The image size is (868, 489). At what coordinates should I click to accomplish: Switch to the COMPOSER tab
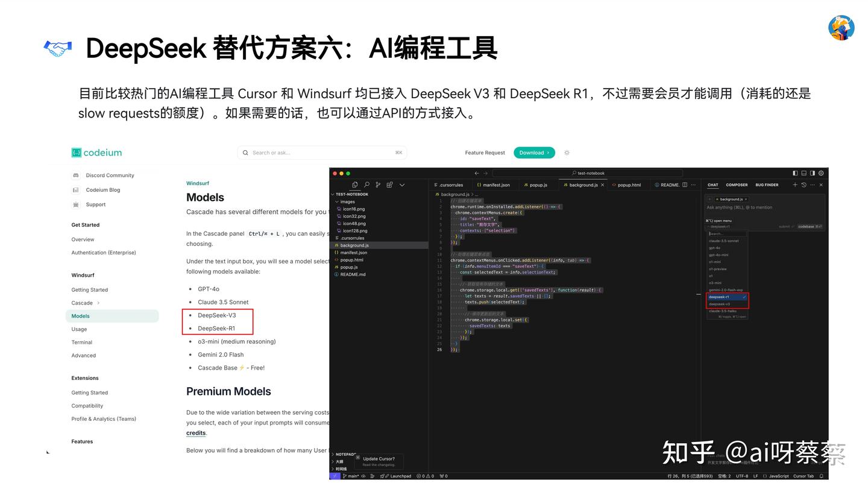[737, 185]
